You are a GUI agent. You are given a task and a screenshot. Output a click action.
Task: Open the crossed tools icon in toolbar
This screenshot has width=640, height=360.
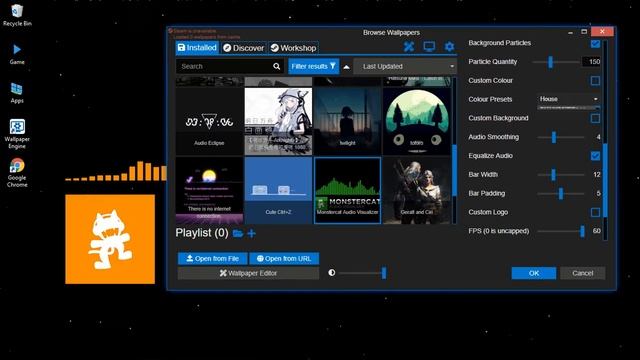point(409,47)
